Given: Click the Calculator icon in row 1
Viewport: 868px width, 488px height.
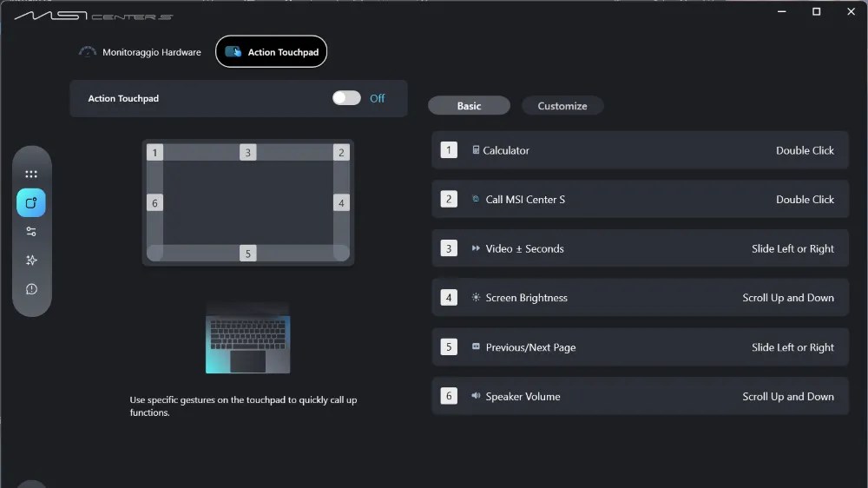Looking at the screenshot, I should 476,150.
